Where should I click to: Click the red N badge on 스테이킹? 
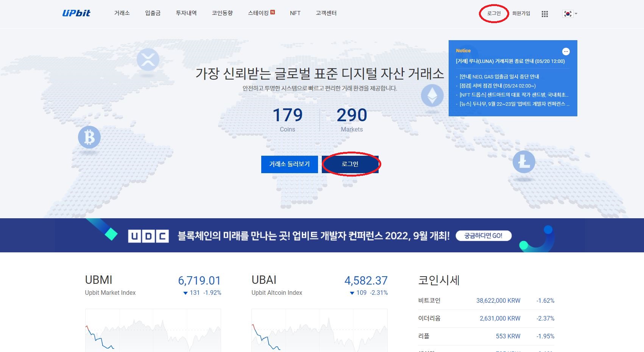tap(273, 12)
